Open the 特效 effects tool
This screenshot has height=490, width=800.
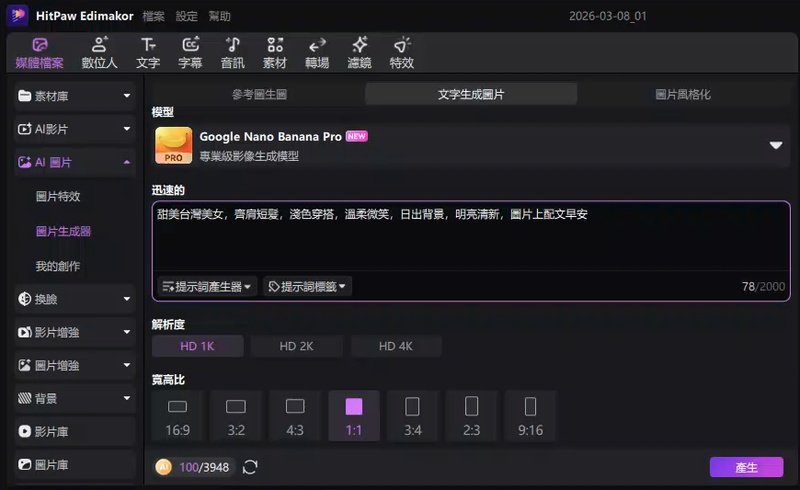(402, 53)
